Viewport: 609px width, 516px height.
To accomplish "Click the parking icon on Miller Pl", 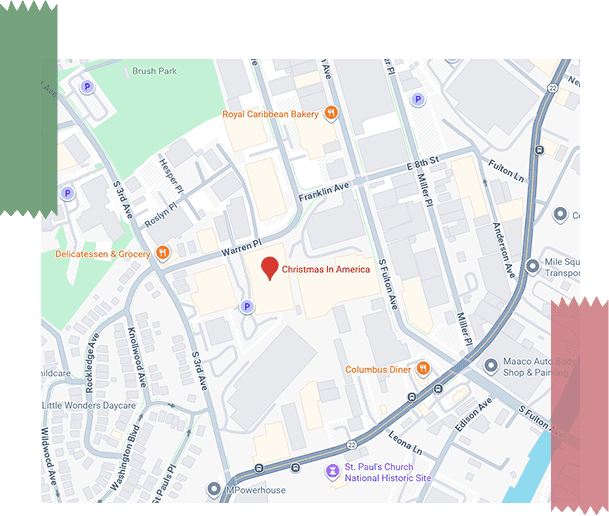I will pos(418,99).
